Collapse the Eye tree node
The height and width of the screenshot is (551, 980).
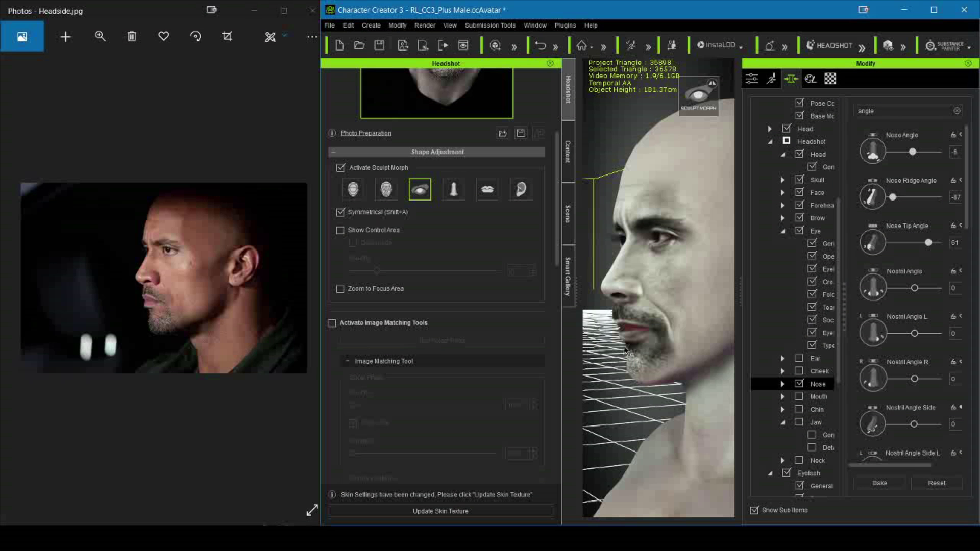click(x=783, y=231)
